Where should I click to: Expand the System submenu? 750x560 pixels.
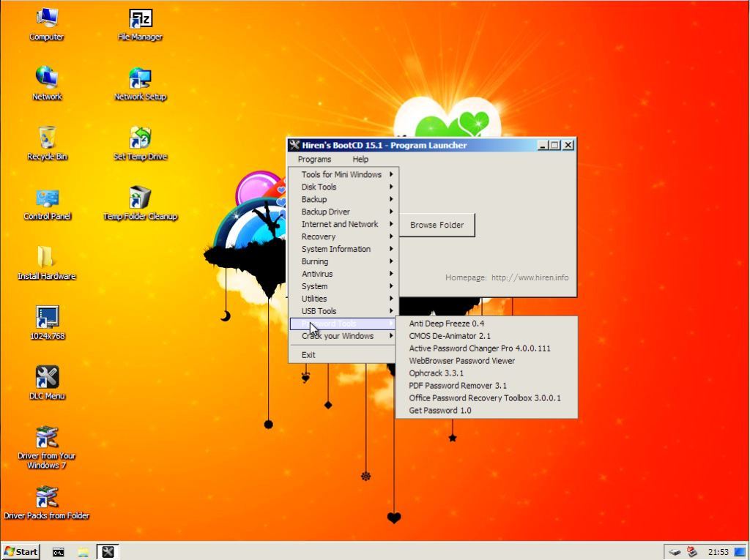point(344,286)
